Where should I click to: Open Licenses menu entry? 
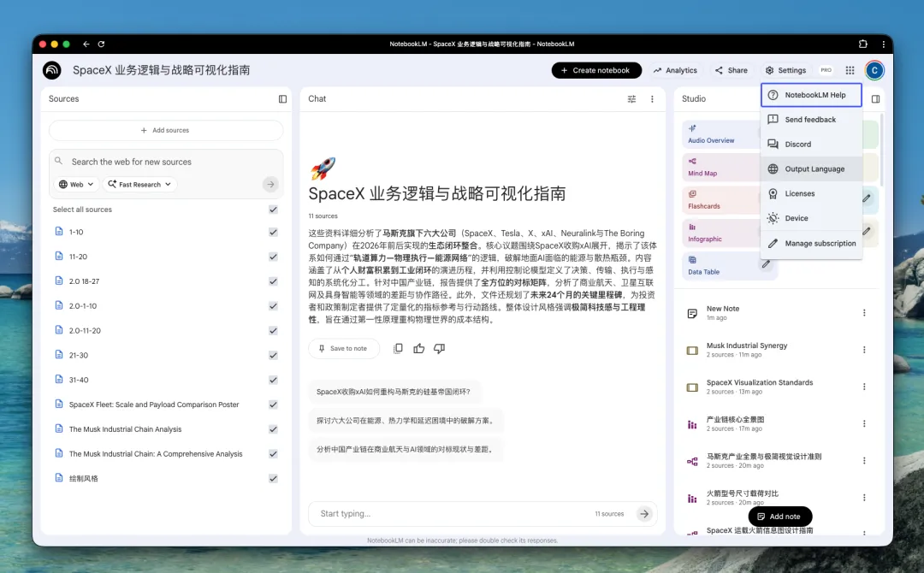pos(811,194)
